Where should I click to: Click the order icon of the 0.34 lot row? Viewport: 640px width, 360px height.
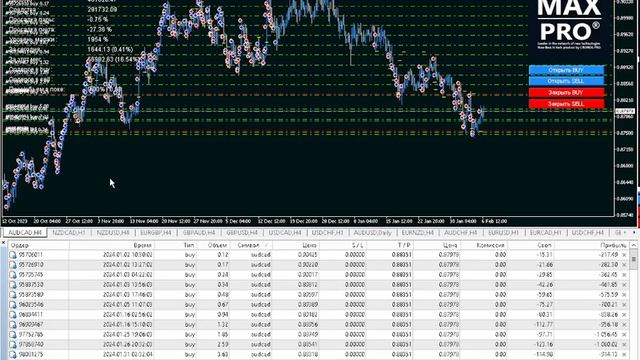click(x=13, y=285)
